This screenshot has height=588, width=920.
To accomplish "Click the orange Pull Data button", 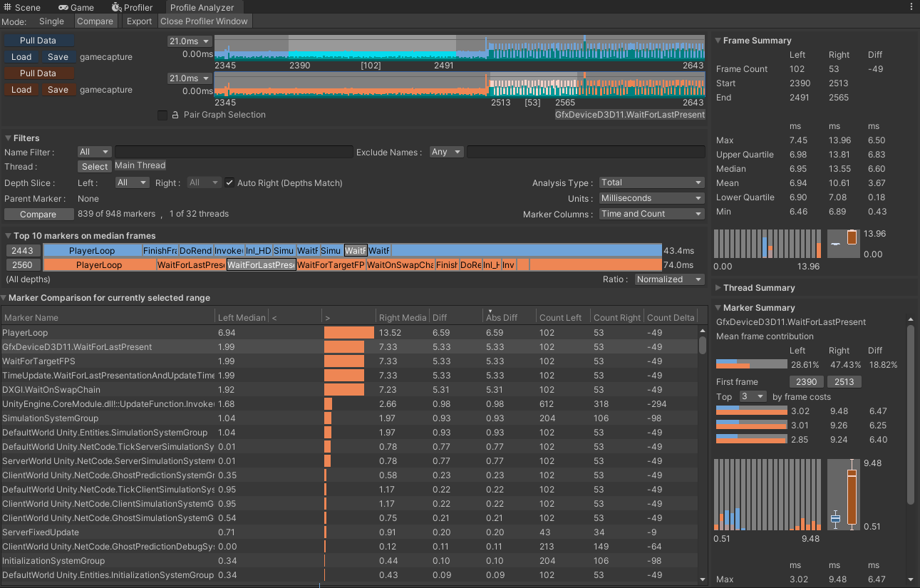I will (x=38, y=73).
